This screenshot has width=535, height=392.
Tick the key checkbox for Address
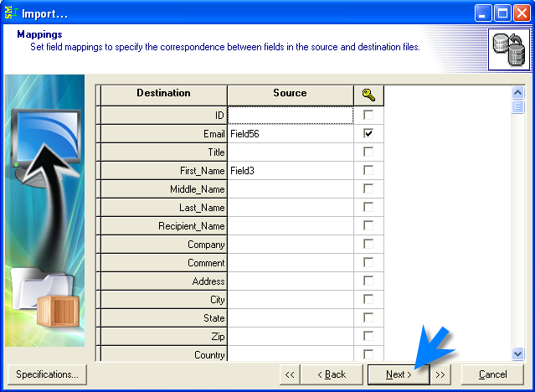coord(368,281)
